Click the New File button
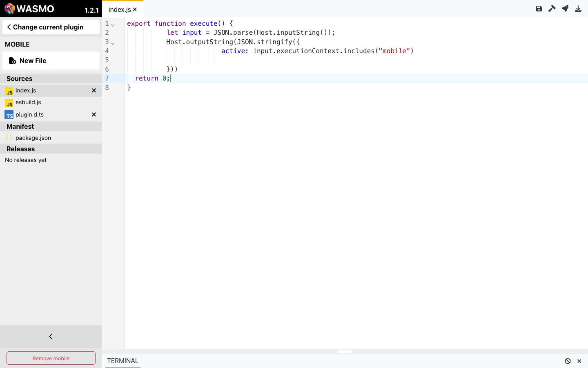 pyautogui.click(x=51, y=61)
